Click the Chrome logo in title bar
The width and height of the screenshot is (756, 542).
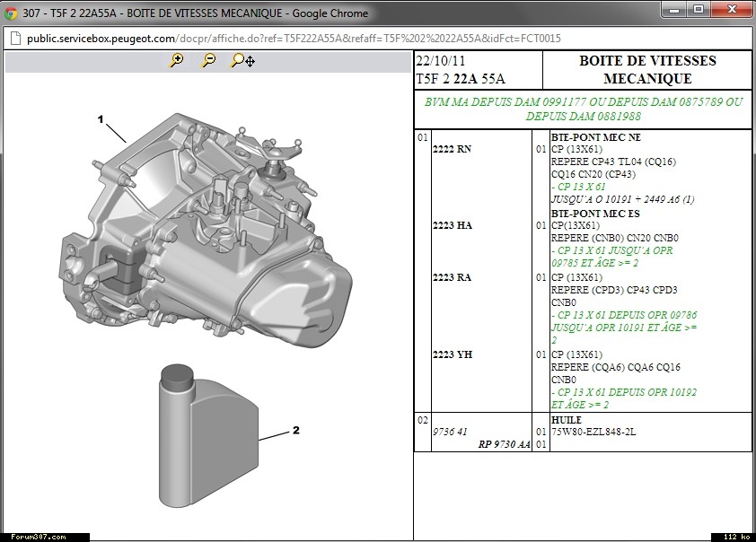point(12,13)
